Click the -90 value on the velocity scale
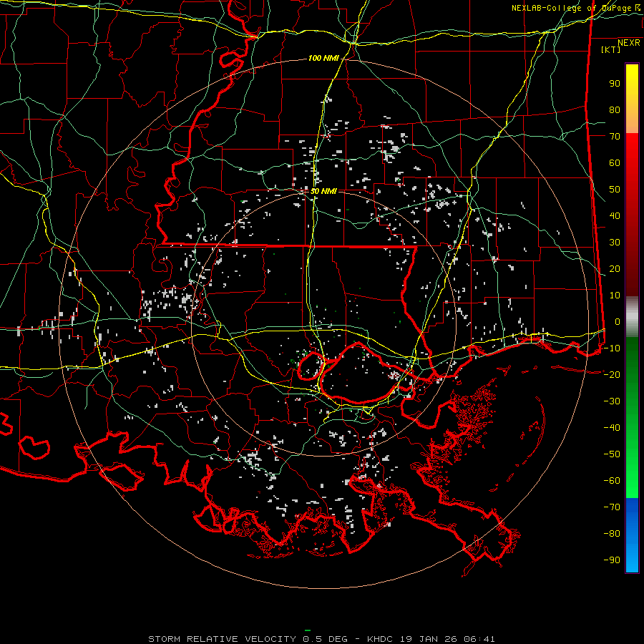The height and width of the screenshot is (644, 644). tap(612, 560)
